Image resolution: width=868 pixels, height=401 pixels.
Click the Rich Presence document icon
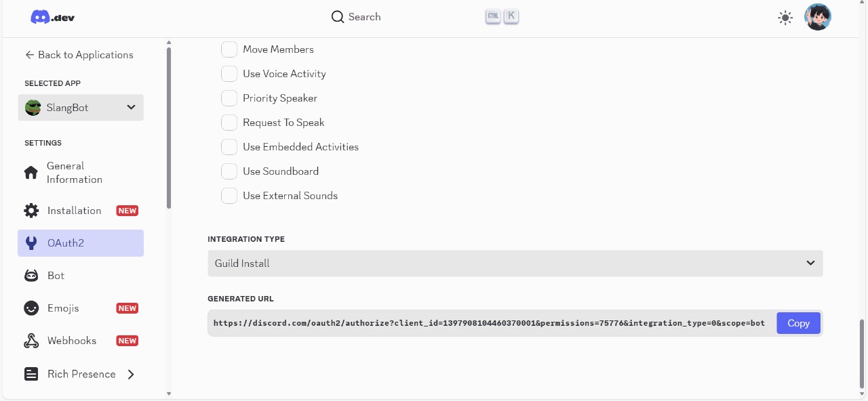(31, 374)
